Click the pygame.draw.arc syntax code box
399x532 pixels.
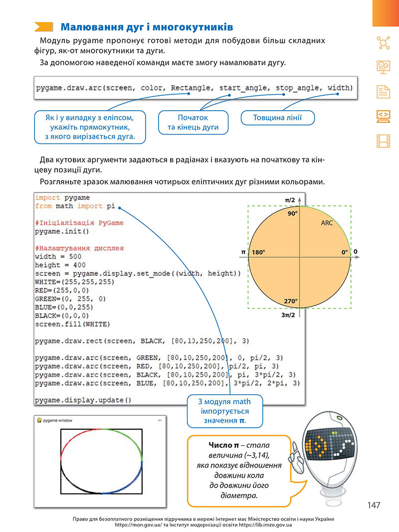(x=196, y=88)
